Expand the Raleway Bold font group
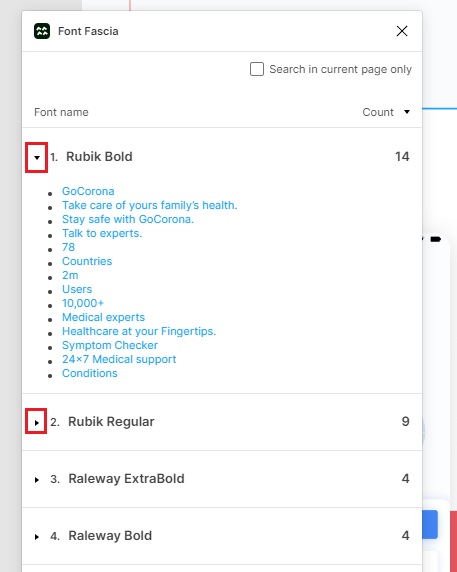The width and height of the screenshot is (457, 572). (x=36, y=536)
